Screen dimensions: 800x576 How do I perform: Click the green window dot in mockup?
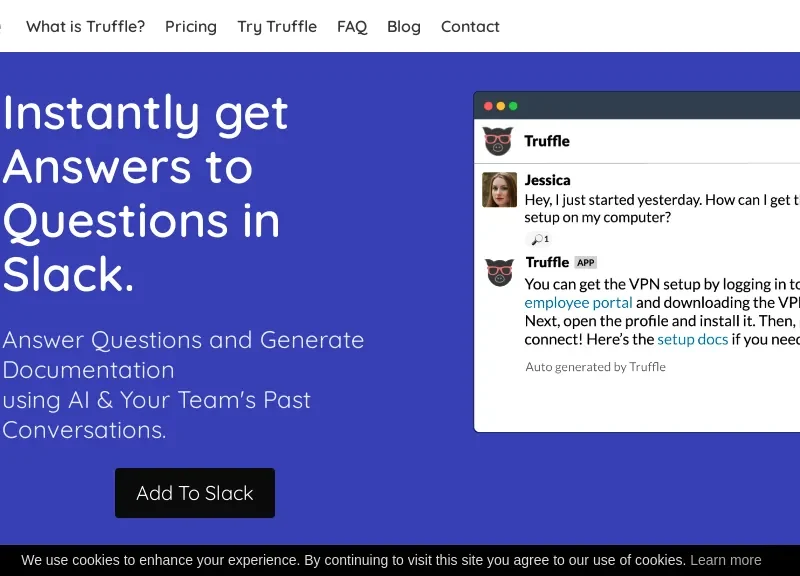point(513,106)
